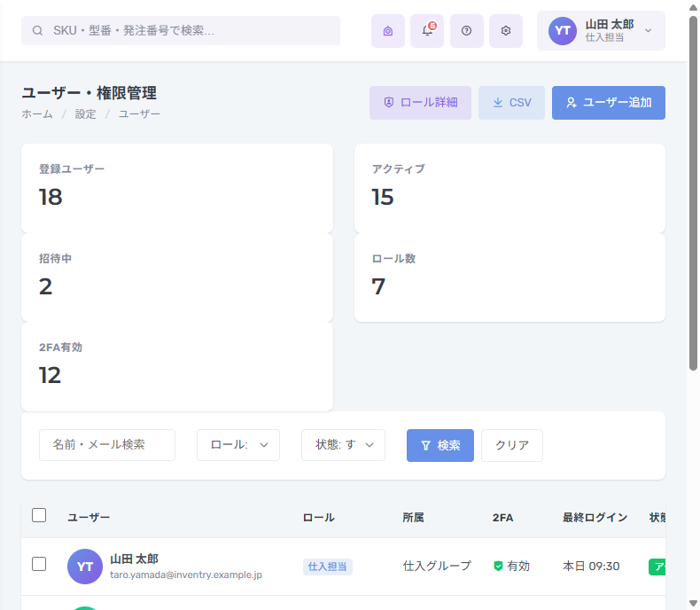Expand the 山田 太郎 account menu chevron
This screenshot has height=610, width=700.
pyautogui.click(x=649, y=31)
